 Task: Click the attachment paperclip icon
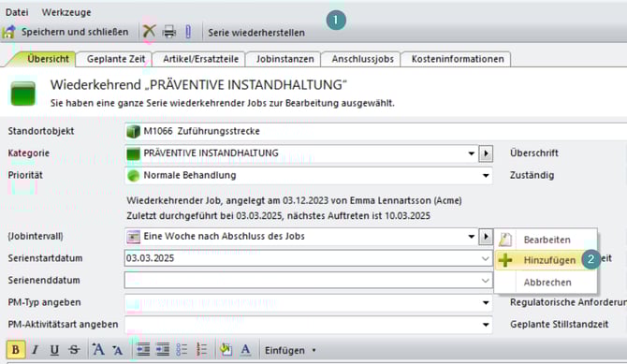coord(188,32)
